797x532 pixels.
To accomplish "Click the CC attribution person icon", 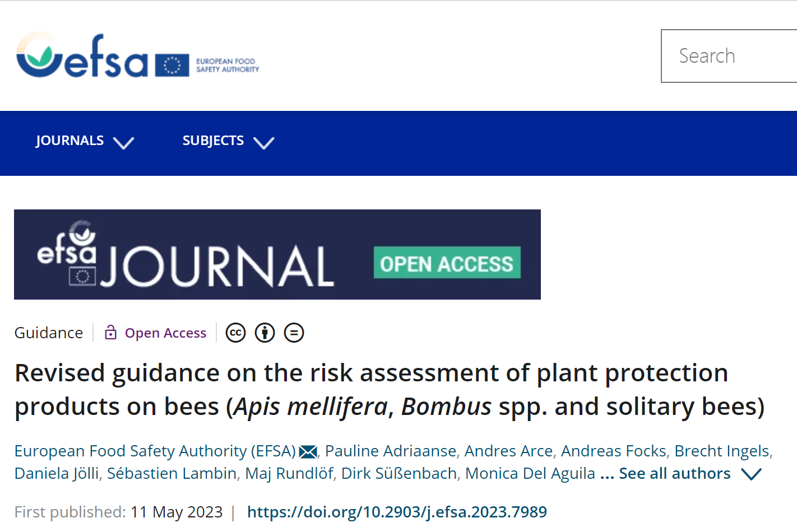I will 265,333.
